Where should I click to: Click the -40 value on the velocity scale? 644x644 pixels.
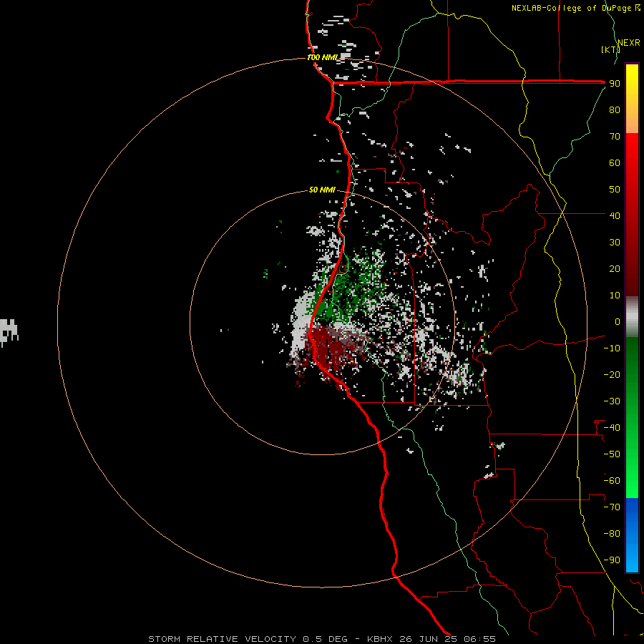pyautogui.click(x=612, y=428)
